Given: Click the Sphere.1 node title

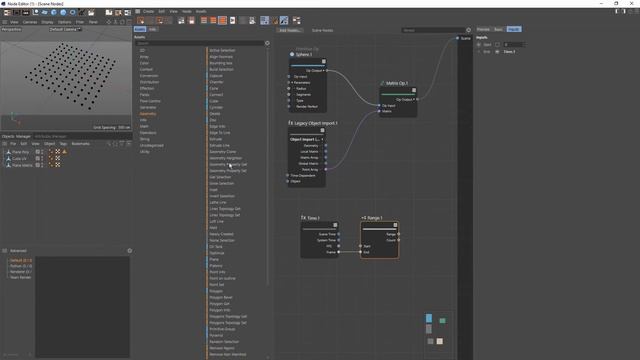Looking at the screenshot, I should tap(304, 54).
